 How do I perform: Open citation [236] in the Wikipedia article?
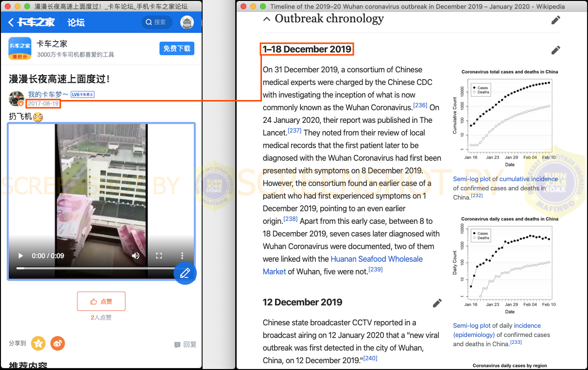[420, 105]
